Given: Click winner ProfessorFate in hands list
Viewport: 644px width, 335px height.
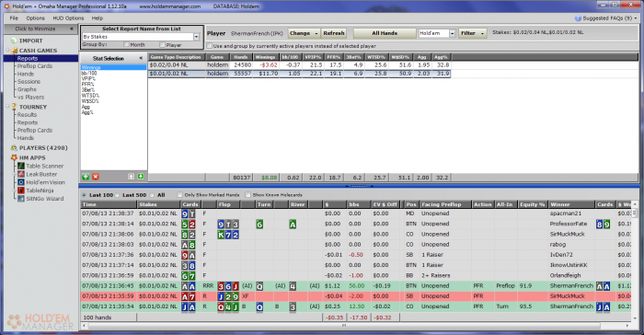Looking at the screenshot, I should 569,224.
